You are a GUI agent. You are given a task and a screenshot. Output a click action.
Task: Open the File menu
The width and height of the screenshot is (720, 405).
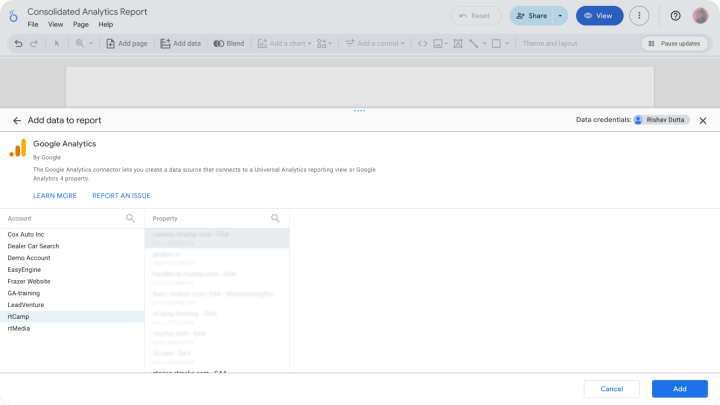coord(33,24)
